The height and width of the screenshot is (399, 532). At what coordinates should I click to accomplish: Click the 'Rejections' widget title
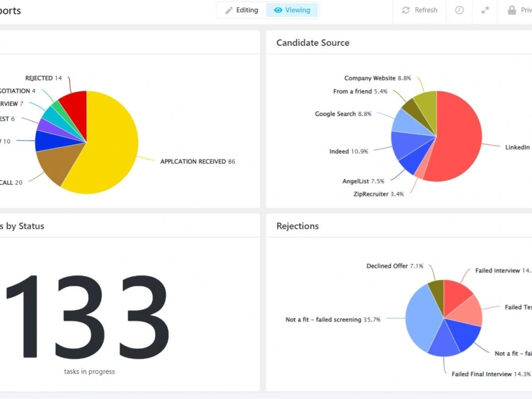click(x=297, y=226)
